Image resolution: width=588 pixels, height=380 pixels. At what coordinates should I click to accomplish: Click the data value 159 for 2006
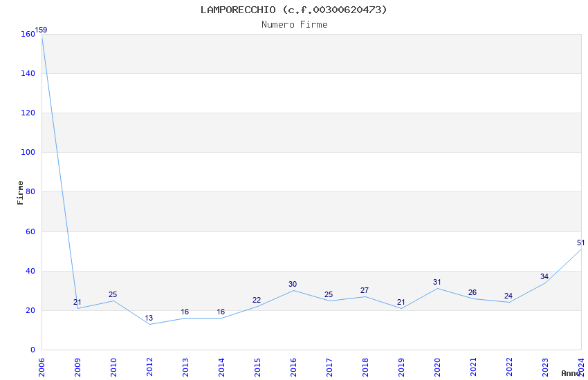42,30
